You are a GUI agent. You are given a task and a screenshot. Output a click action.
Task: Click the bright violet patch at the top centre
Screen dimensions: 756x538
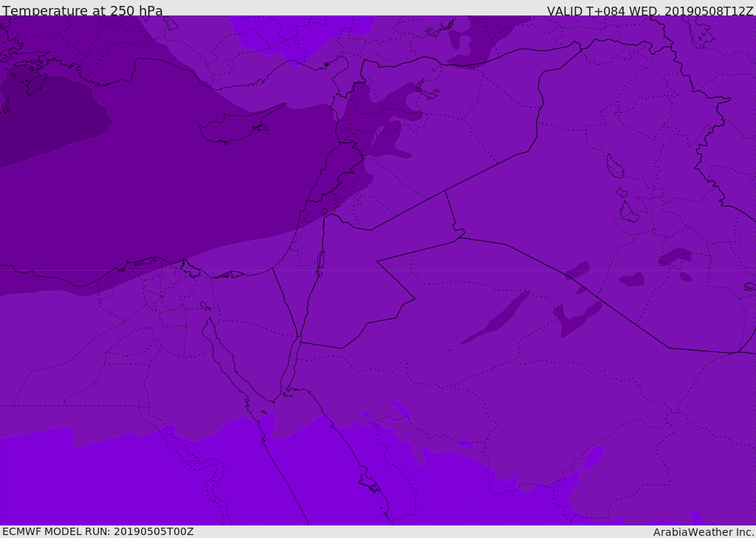tap(295, 33)
